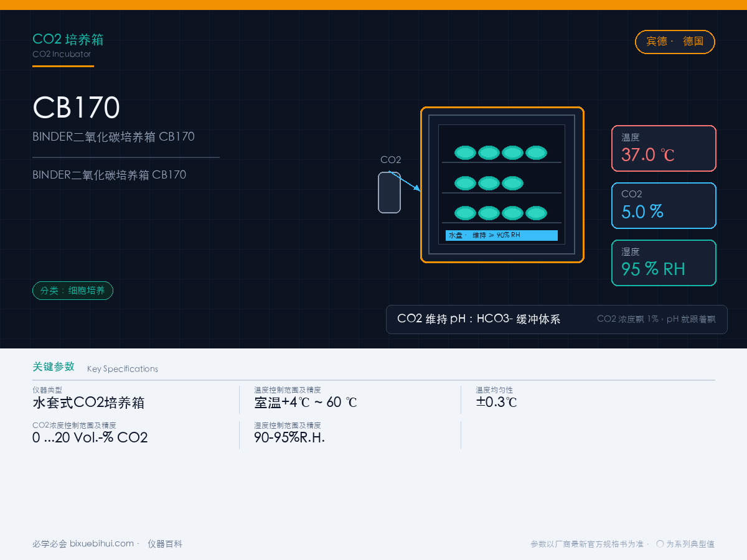The width and height of the screenshot is (747, 560).
Task: Select the middle shelf rightmost culture dish
Action: click(x=512, y=183)
